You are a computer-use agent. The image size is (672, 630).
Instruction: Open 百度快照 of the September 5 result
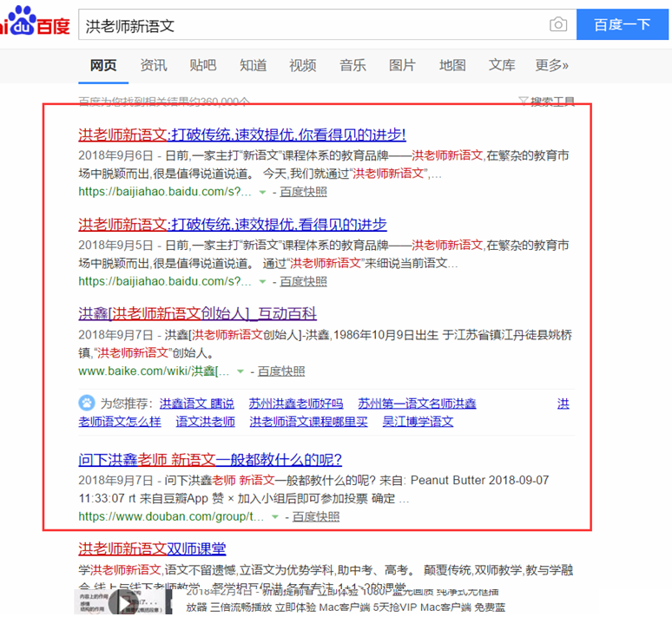303,281
